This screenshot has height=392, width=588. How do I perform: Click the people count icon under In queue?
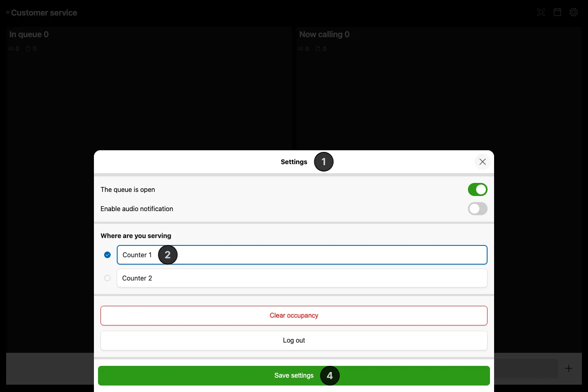coord(11,49)
